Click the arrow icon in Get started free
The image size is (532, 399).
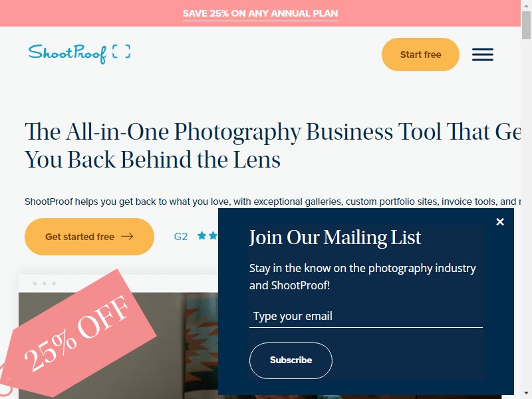click(x=127, y=237)
